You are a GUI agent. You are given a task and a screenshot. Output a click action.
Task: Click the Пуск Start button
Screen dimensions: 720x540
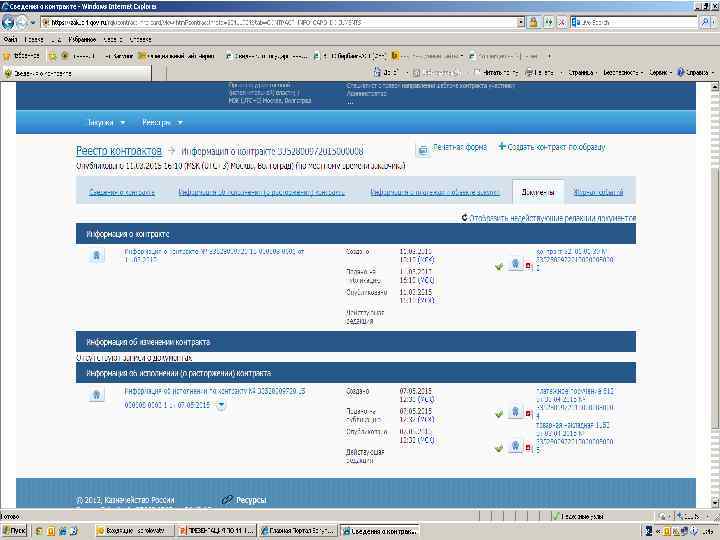coord(14,531)
